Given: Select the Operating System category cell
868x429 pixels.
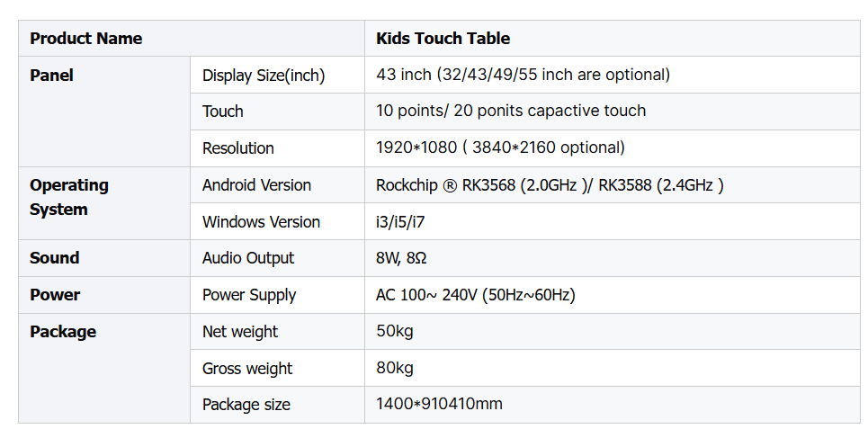Looking at the screenshot, I should tap(104, 203).
